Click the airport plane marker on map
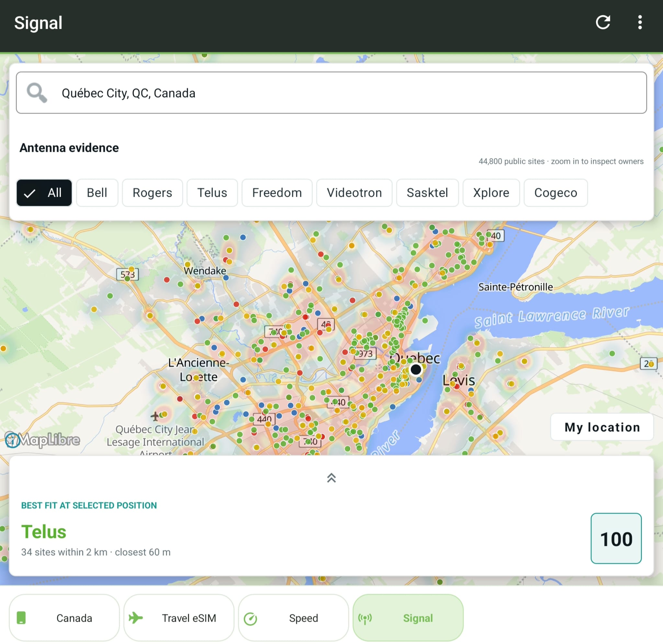Image resolution: width=663 pixels, height=644 pixels. [155, 416]
